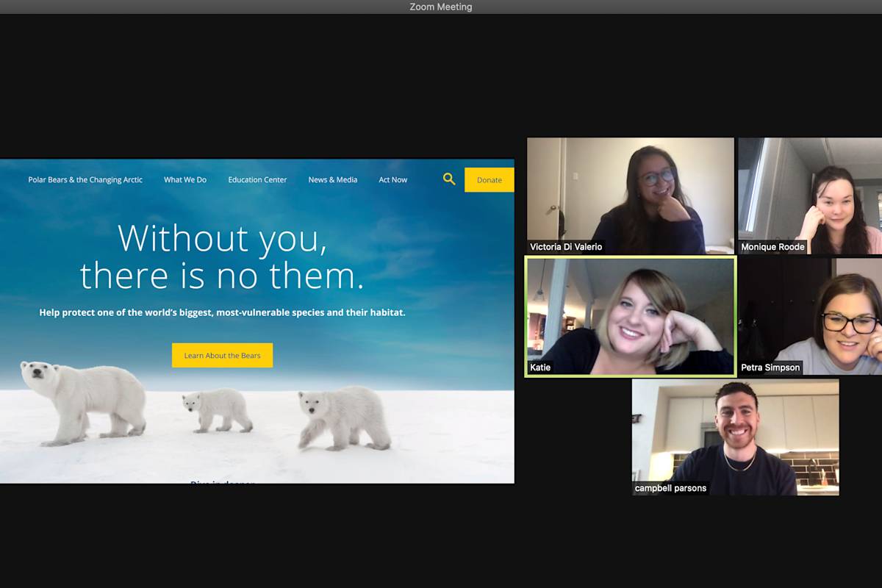882x588 pixels.
Task: Click the yellow search magnifier icon
Action: [x=449, y=179]
